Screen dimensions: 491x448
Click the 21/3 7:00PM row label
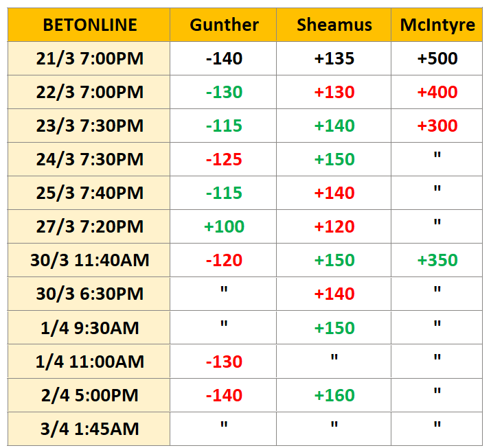tap(89, 58)
